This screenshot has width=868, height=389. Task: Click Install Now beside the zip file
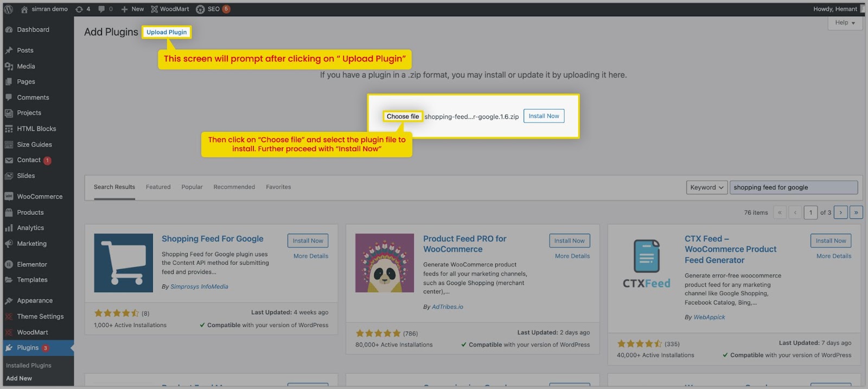coord(544,116)
